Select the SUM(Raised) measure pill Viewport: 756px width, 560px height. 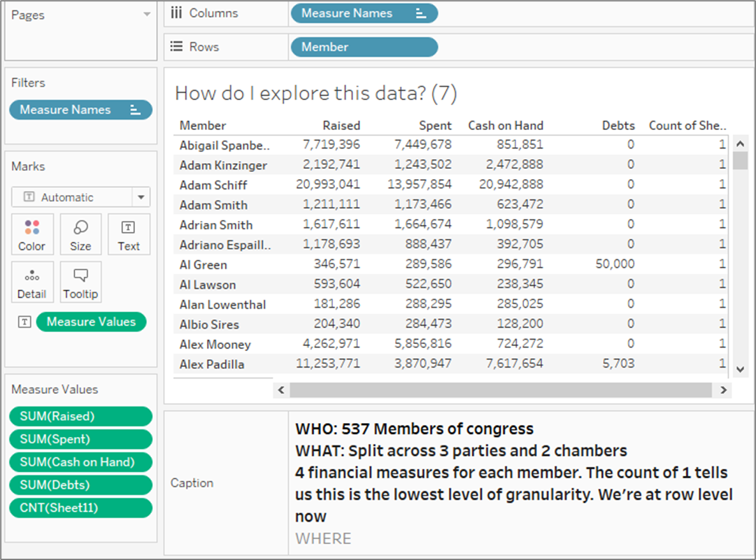[x=81, y=417]
